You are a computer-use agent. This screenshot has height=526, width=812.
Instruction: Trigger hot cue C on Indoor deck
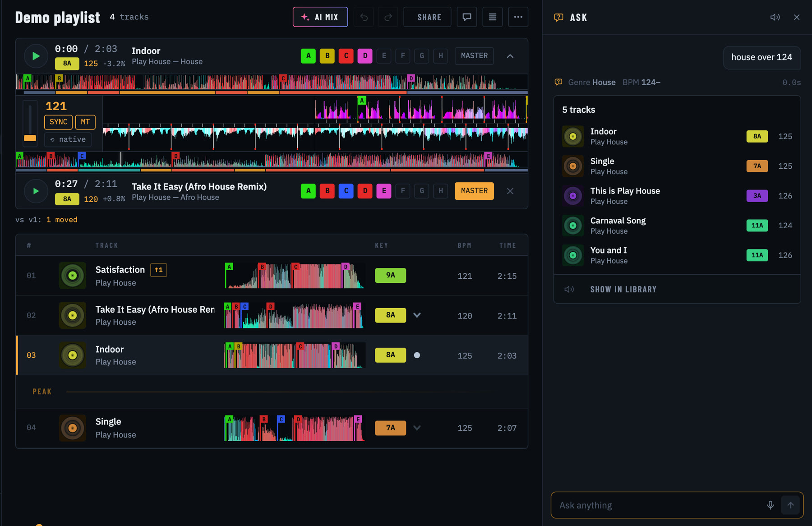click(x=346, y=56)
